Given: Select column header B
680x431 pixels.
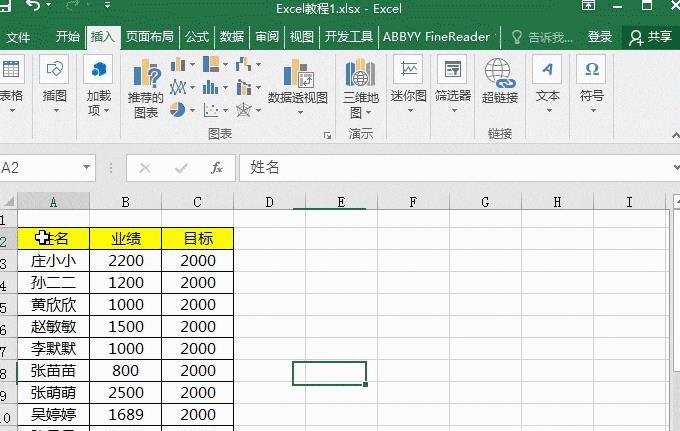Looking at the screenshot, I should tap(125, 202).
